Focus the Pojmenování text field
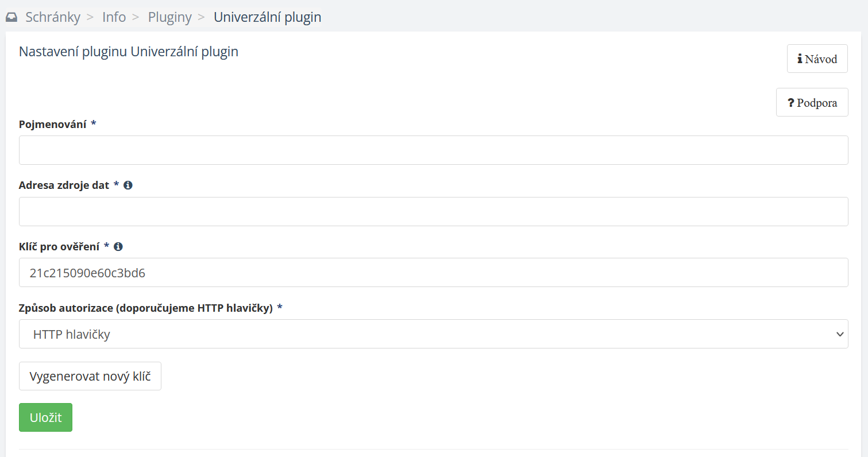The image size is (868, 457). click(433, 150)
